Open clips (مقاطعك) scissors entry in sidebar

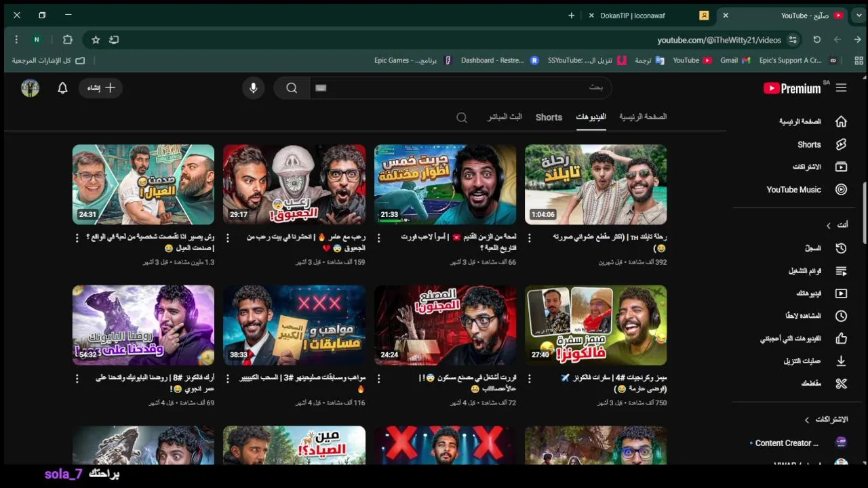coord(841,384)
